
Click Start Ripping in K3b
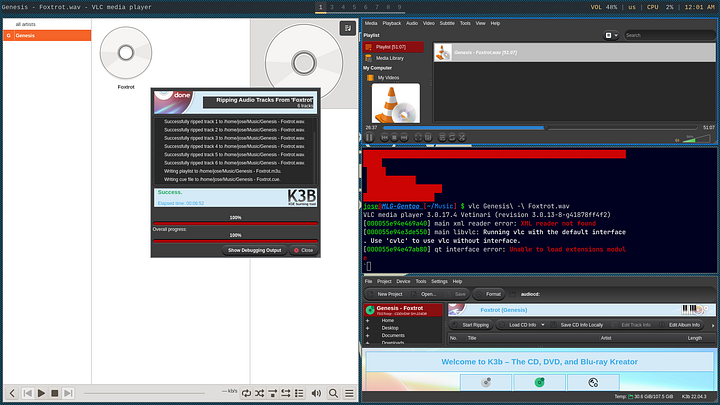coord(471,325)
